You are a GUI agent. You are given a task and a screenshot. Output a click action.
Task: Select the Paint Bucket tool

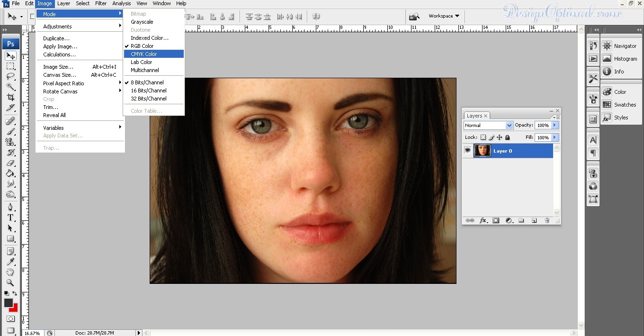[11, 173]
